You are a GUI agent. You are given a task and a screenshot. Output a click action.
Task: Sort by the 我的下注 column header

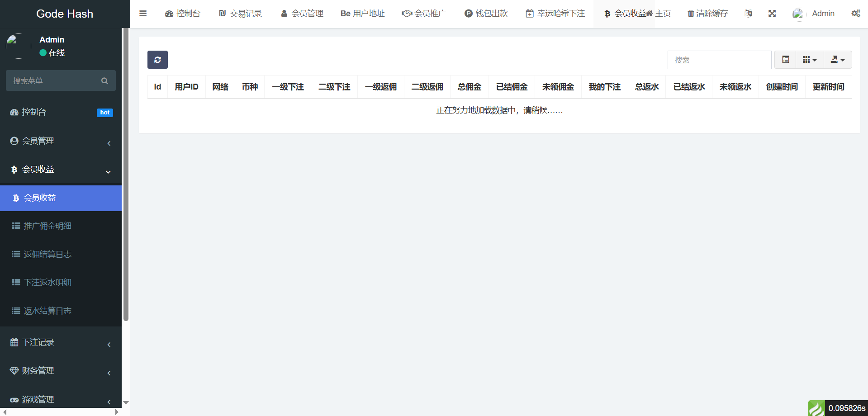point(605,87)
